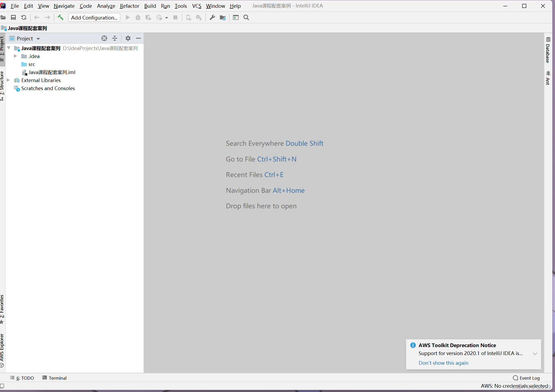Click the locate crosshair icon in Project panel
The width and height of the screenshot is (555, 392).
104,38
